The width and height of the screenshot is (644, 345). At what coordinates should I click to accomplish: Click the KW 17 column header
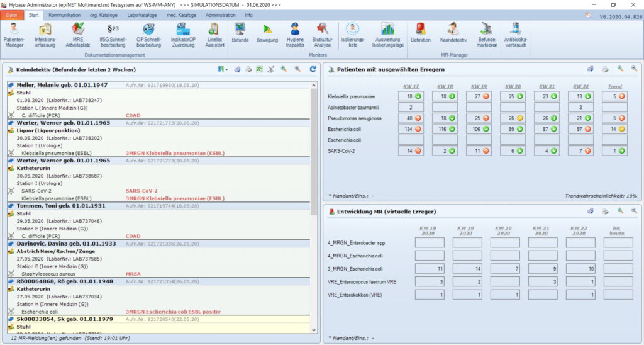(411, 86)
